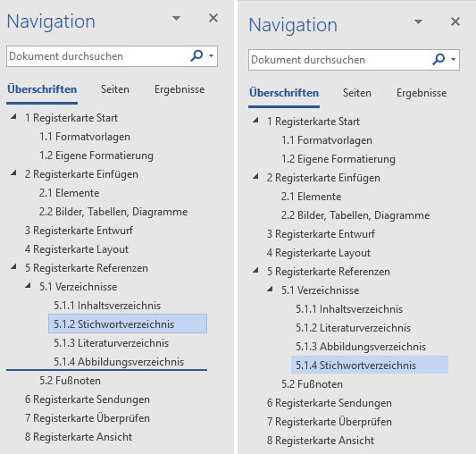Switch to the Seiten tab in the left pane

coord(115,89)
